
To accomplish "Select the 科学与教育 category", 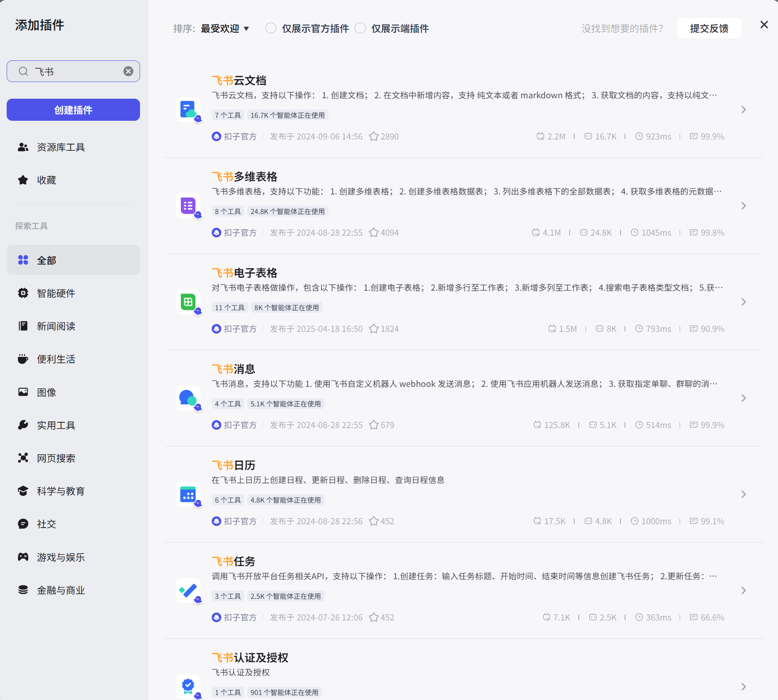I will point(73,491).
